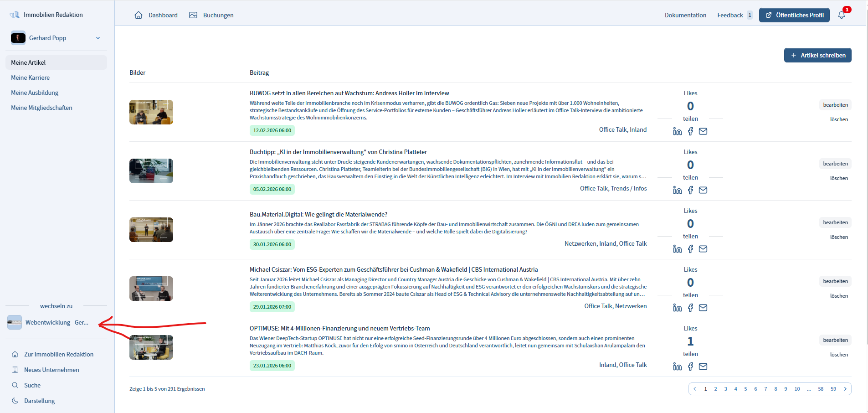Jump to page 59 in pagination
The width and height of the screenshot is (868, 413).
pos(833,389)
